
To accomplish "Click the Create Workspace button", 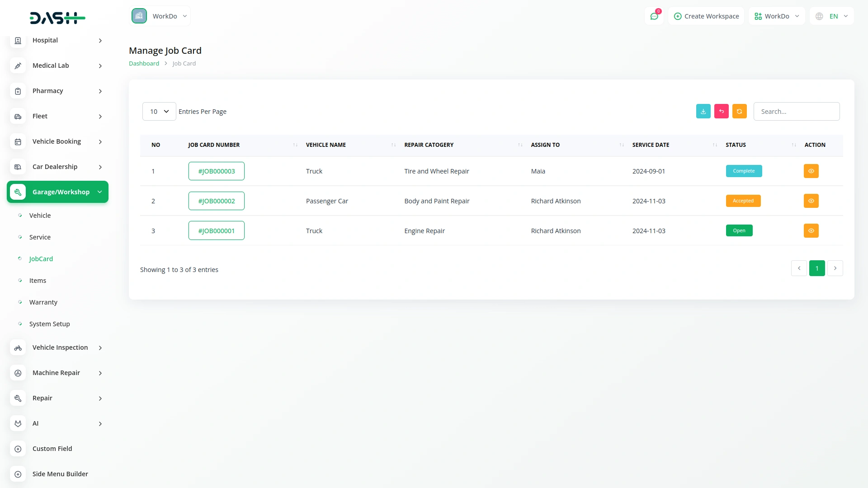I will pyautogui.click(x=706, y=16).
